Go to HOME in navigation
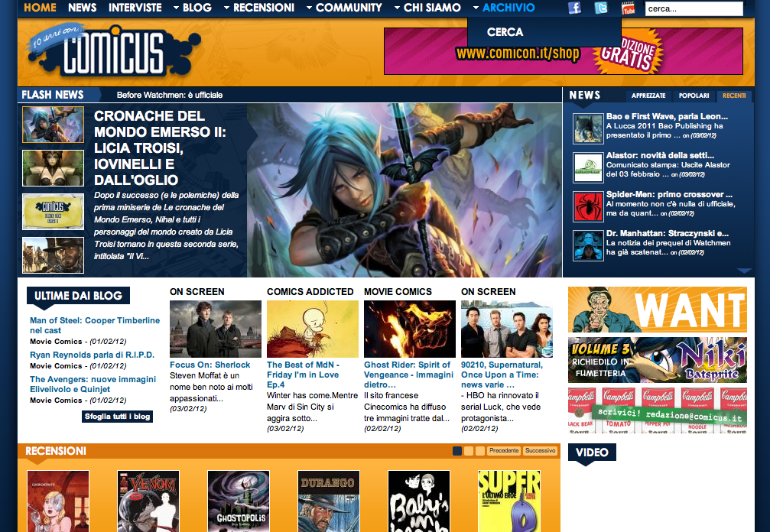Image resolution: width=770 pixels, height=532 pixels. pos(41,8)
